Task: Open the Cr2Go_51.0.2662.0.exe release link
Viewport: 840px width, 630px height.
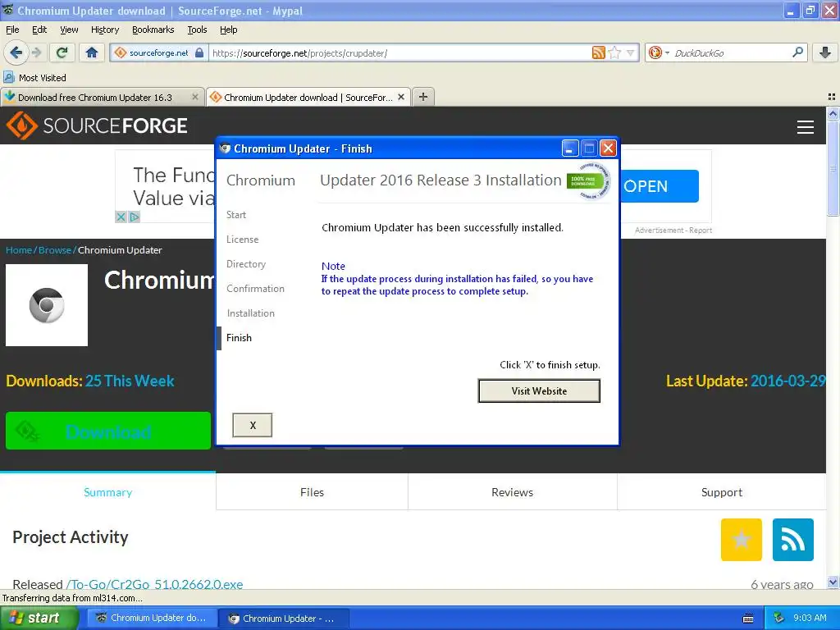Action: pyautogui.click(x=154, y=584)
